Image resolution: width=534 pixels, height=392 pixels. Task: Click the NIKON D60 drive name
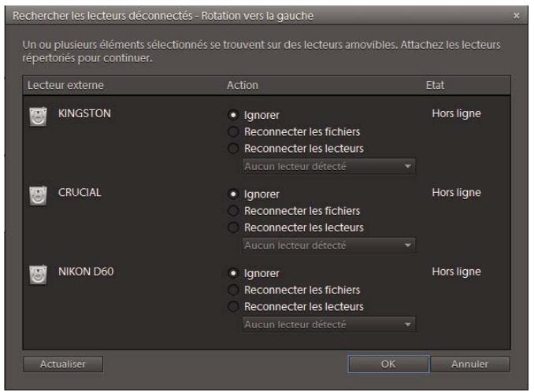click(86, 272)
